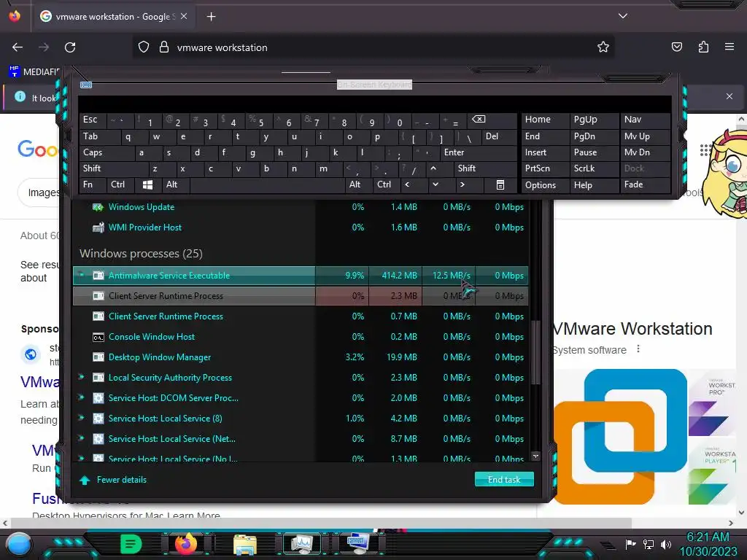Toggle Fn key on on-screen keyboard
This screenshot has width=747, height=560.
coord(92,184)
